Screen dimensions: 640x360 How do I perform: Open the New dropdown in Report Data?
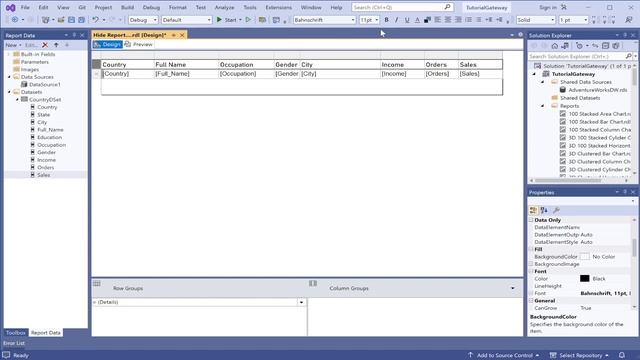pos(13,45)
